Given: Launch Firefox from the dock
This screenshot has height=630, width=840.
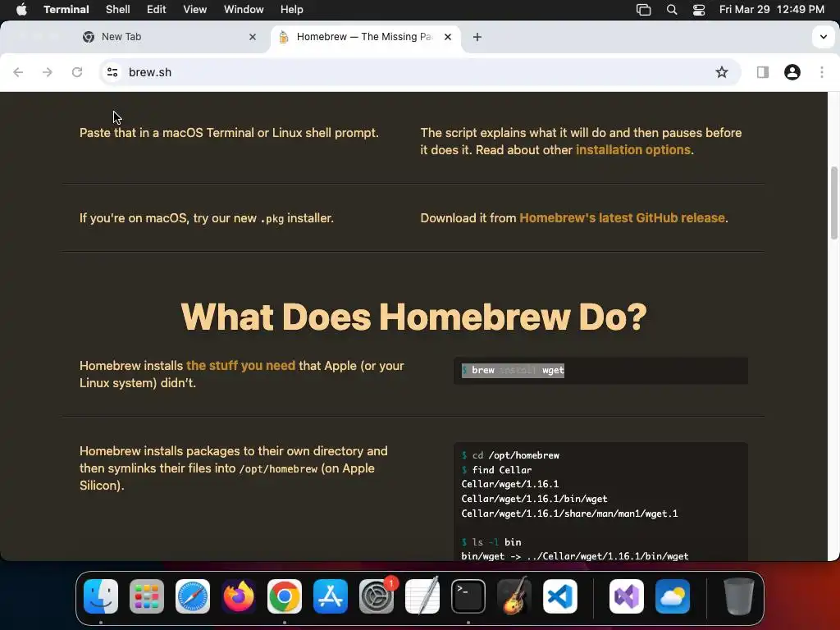Looking at the screenshot, I should (239, 596).
